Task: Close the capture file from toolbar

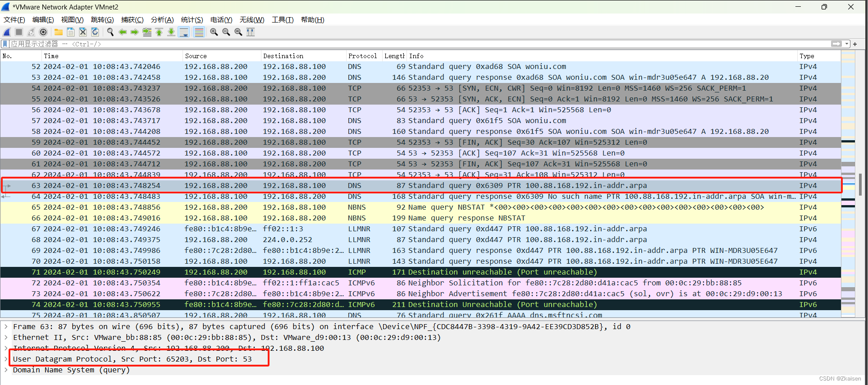Action: (x=83, y=32)
